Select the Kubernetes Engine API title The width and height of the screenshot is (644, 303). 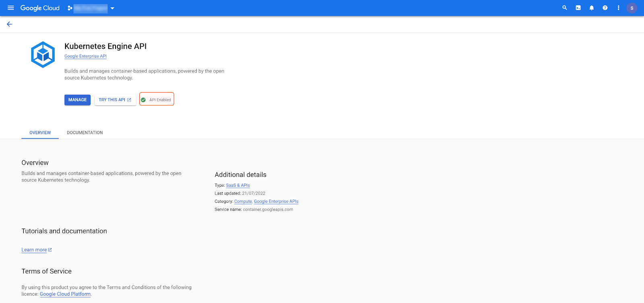click(x=105, y=46)
